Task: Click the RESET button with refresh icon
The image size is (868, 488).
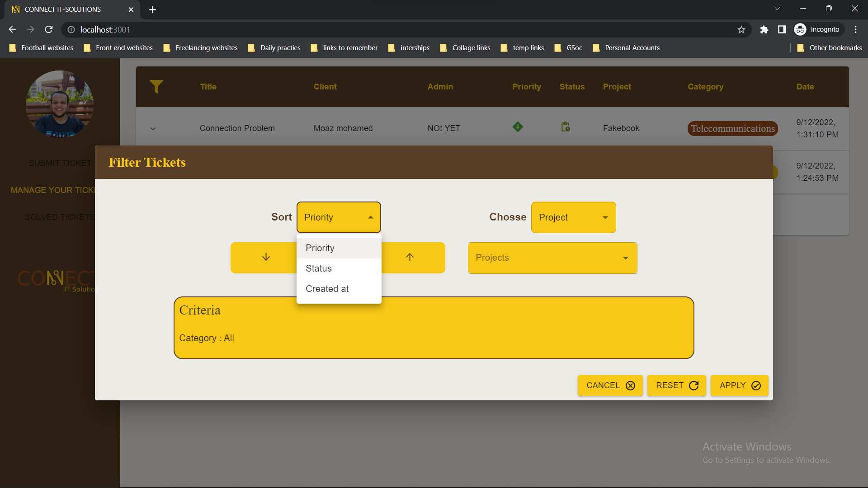Action: (x=677, y=385)
